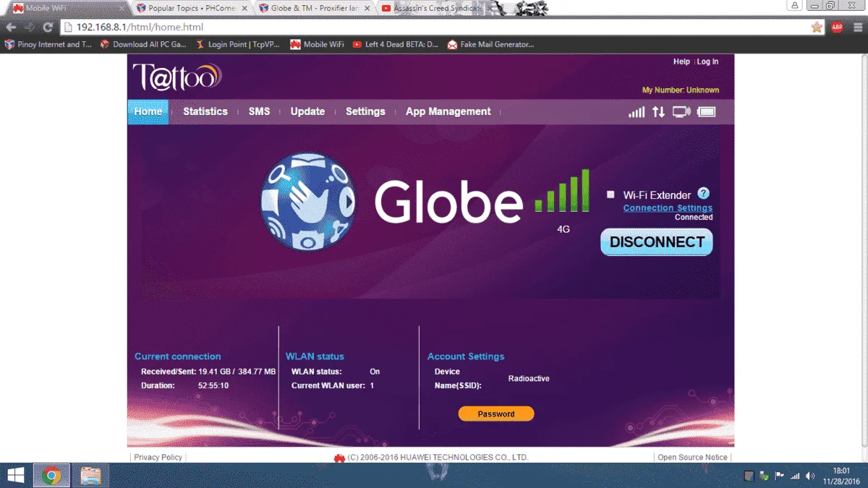
Task: Click the volume speaker tray icon
Action: coord(810,476)
